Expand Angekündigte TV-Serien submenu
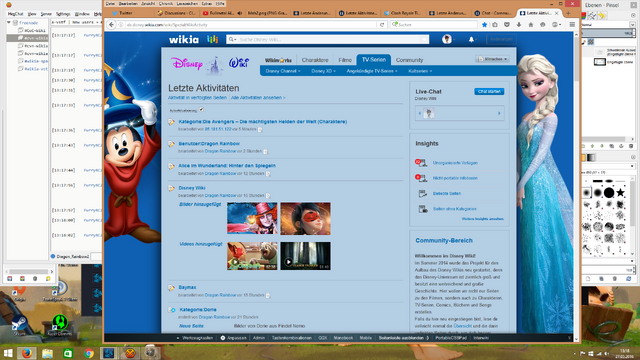This screenshot has width=640, height=360. tap(371, 71)
